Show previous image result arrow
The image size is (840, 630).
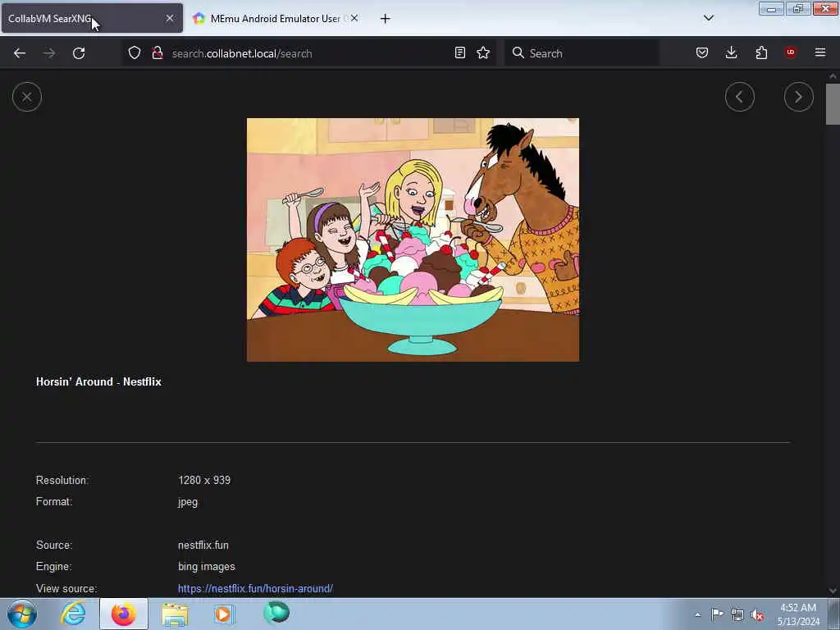click(739, 97)
